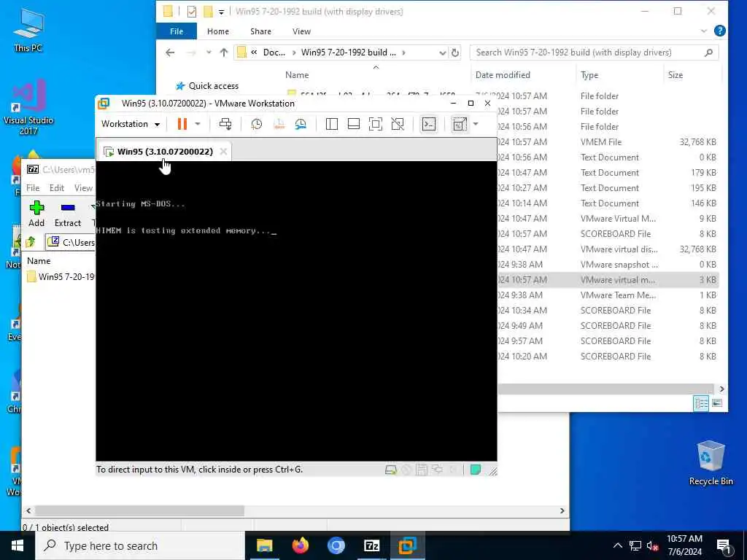
Task: Go back in File Explorer navigation
Action: tap(170, 52)
